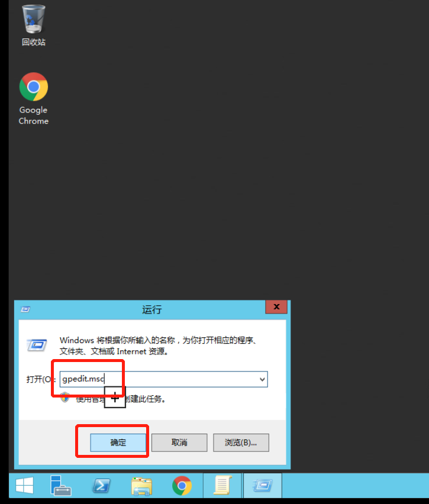Launch Server Manager from the taskbar
The width and height of the screenshot is (429, 504).
60,485
